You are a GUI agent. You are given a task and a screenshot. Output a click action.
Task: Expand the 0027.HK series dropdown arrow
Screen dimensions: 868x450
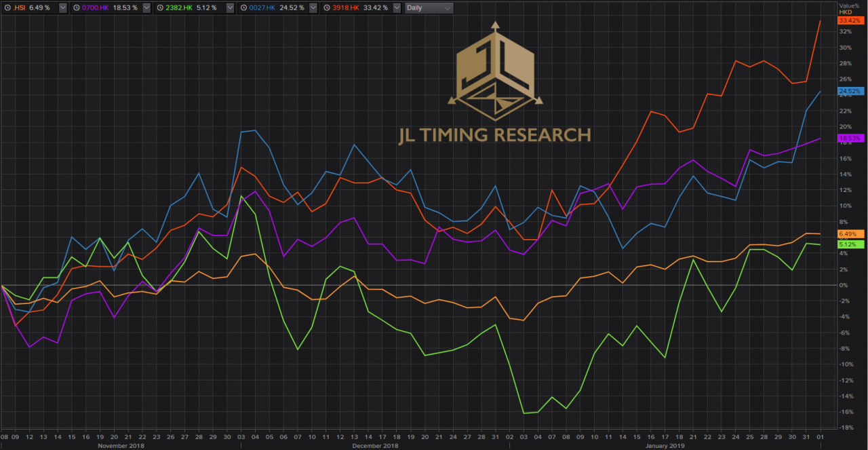pos(313,8)
